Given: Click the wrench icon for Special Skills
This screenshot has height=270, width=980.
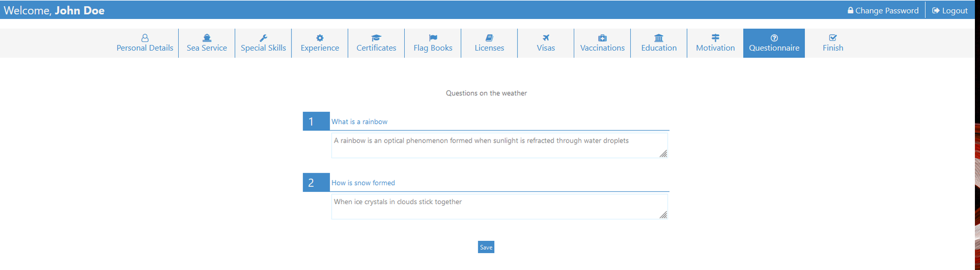Looking at the screenshot, I should [263, 38].
